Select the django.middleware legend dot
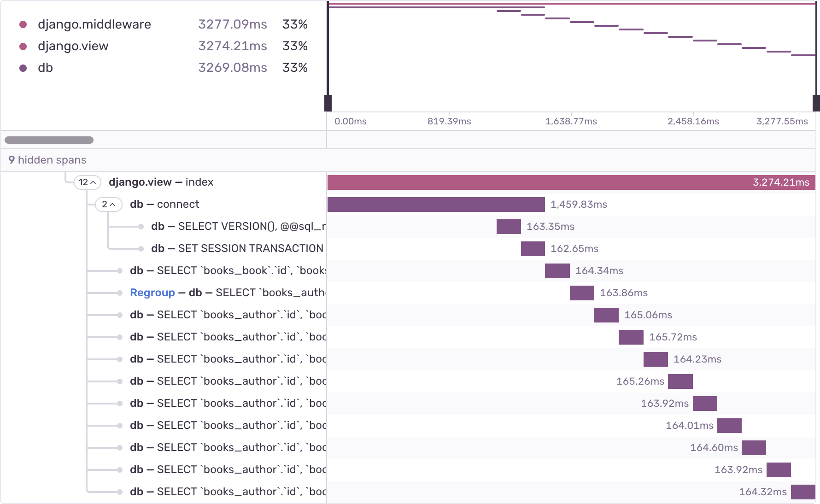820x504 pixels. [23, 24]
